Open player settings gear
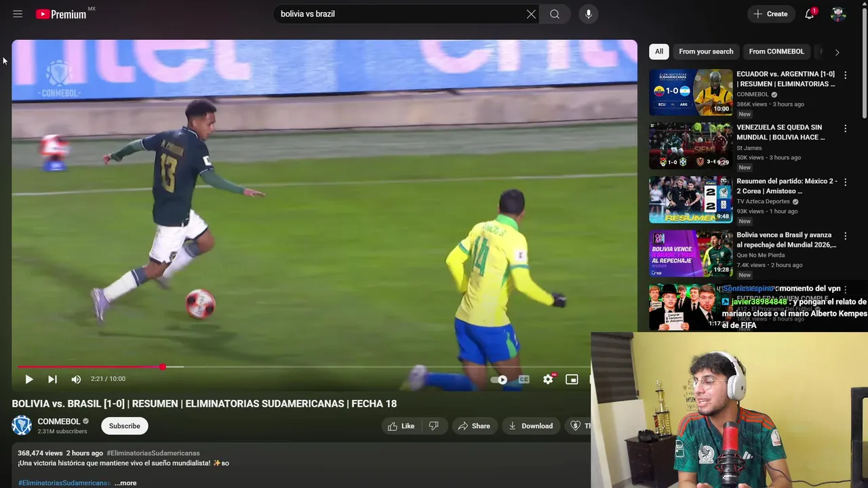This screenshot has width=868, height=488. [x=548, y=380]
